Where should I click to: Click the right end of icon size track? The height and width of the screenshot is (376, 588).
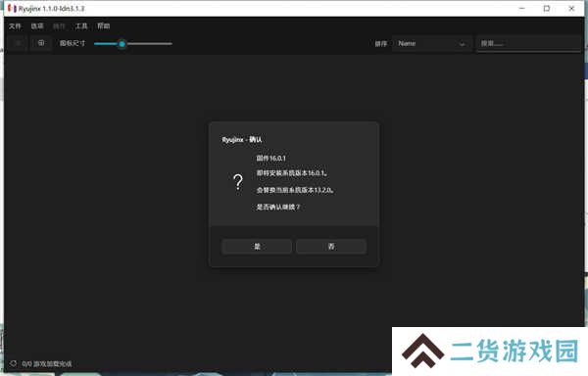tap(171, 44)
